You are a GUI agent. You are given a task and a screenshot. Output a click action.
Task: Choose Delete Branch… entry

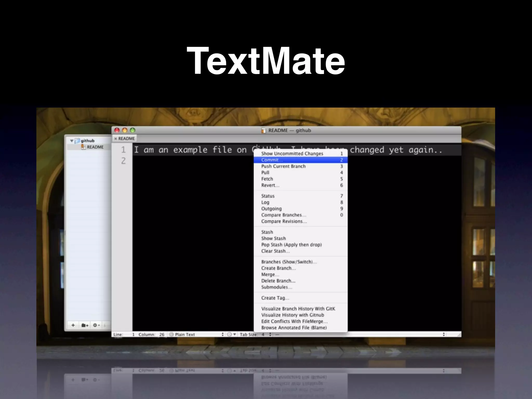(301, 281)
